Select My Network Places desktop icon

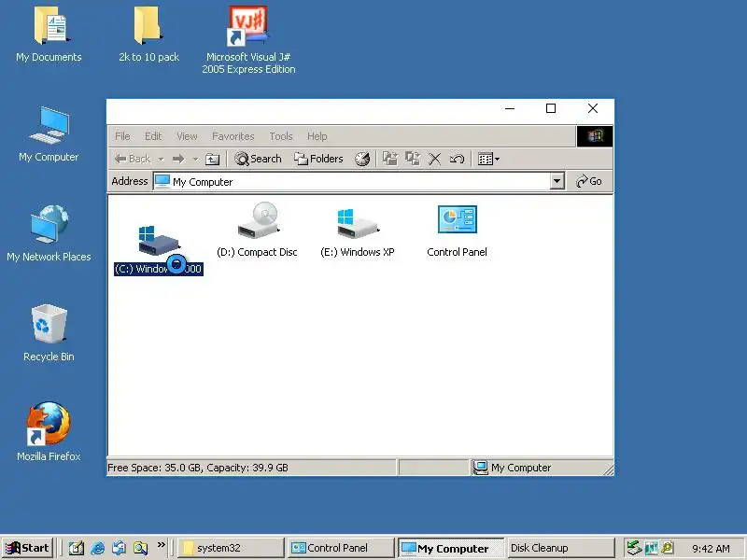49,234
